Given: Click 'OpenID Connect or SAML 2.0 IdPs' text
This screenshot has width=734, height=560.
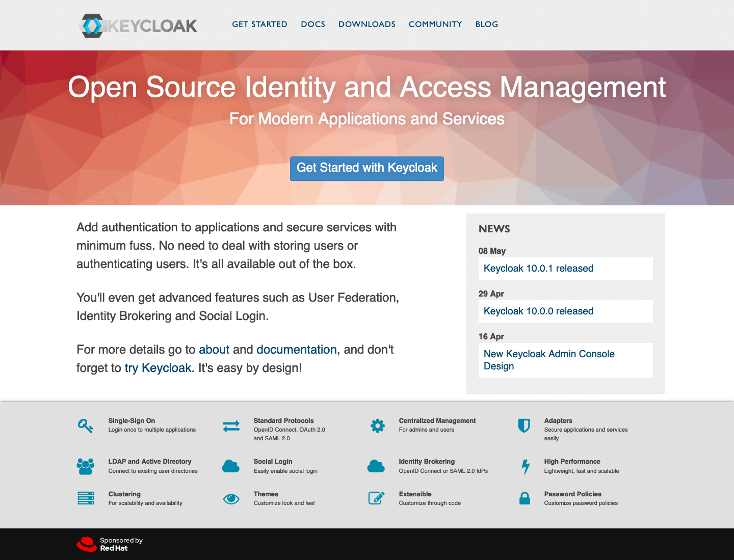Looking at the screenshot, I should click(x=443, y=471).
